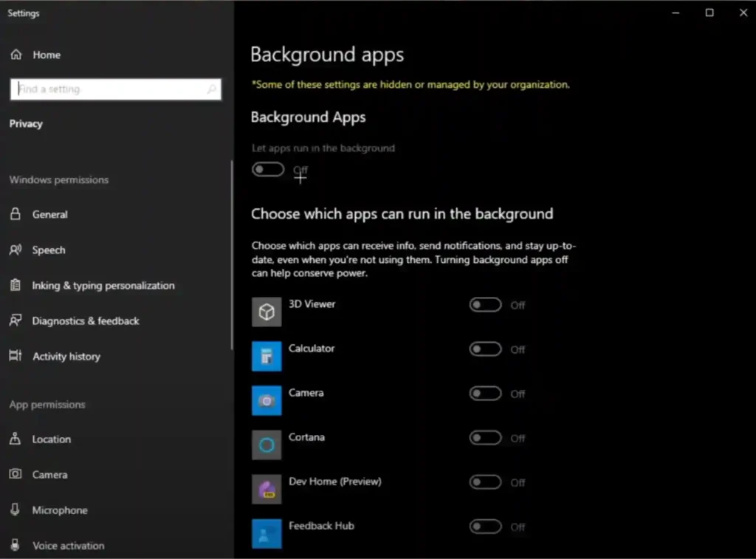Click the Privacy section heading
Screen dimensions: 756x559
pos(26,124)
